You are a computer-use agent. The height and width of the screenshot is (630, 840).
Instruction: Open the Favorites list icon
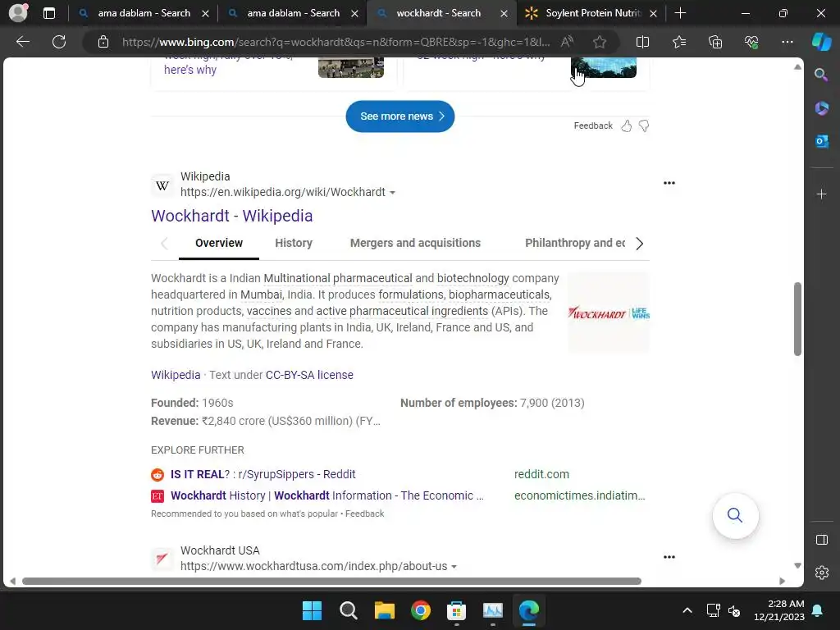coord(678,42)
